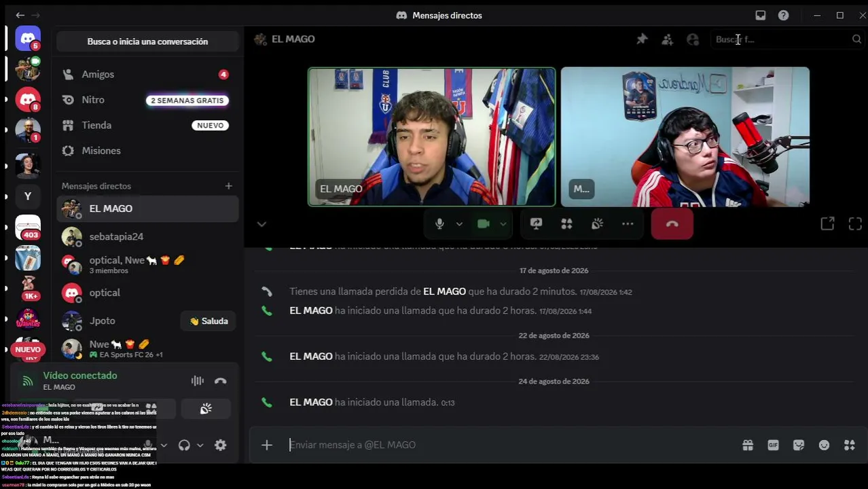
Task: Disconnect via the voice panel phone icon
Action: point(220,381)
